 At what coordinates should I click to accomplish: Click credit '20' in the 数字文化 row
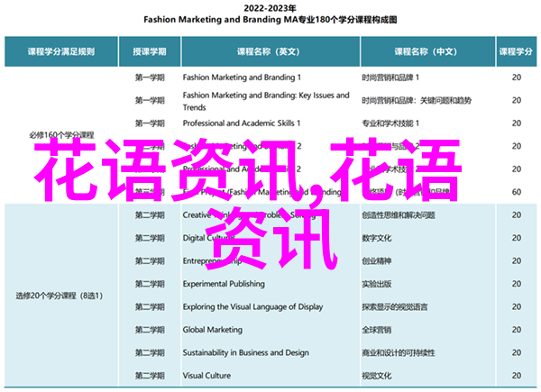click(x=517, y=238)
